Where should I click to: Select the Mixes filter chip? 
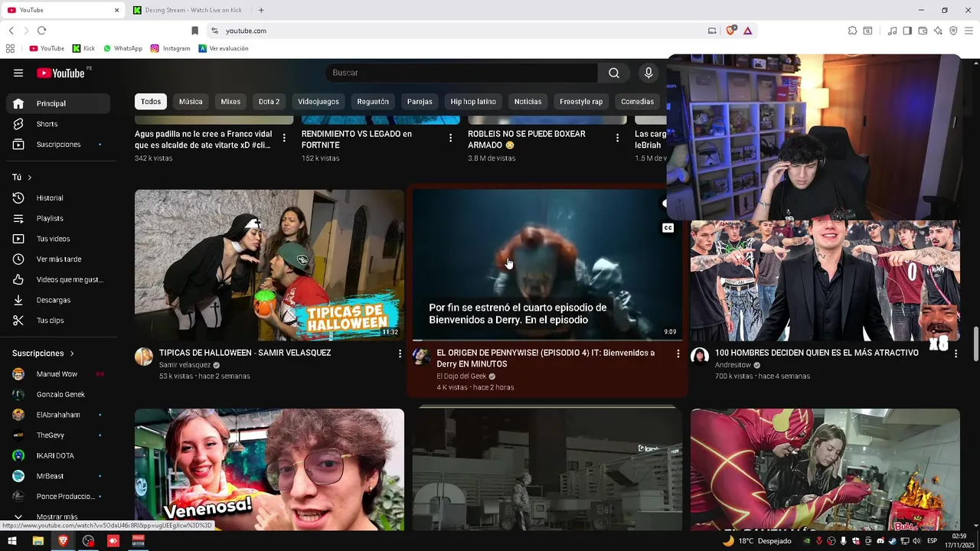[x=230, y=102]
